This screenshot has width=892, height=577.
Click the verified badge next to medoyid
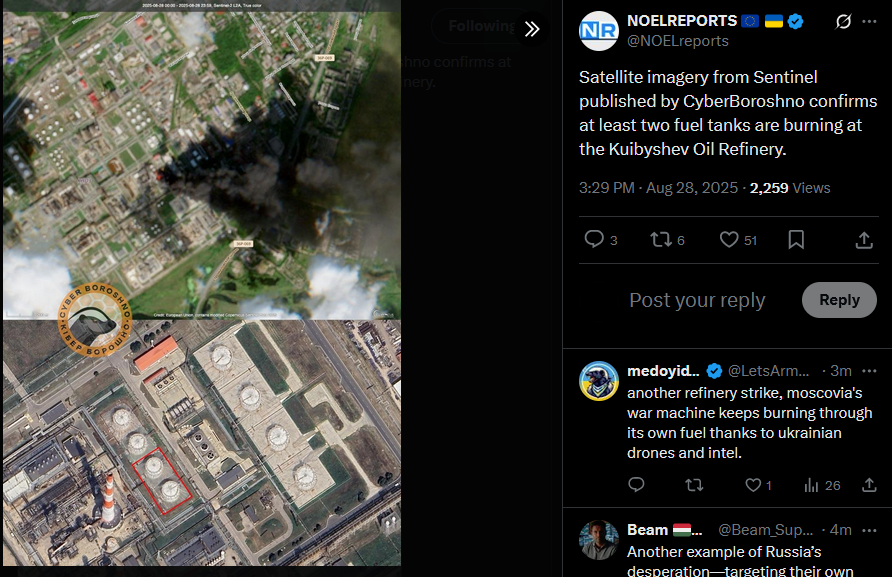click(714, 372)
